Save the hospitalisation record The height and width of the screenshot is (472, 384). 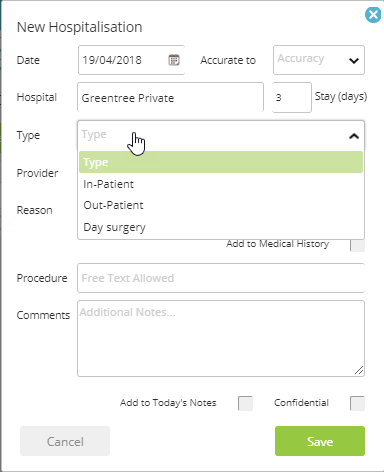coord(320,441)
